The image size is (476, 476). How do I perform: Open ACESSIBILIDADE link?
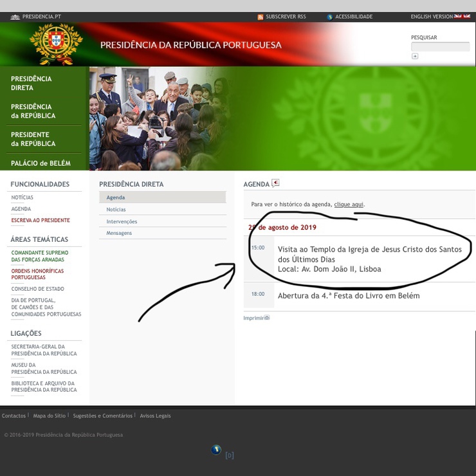coord(354,17)
